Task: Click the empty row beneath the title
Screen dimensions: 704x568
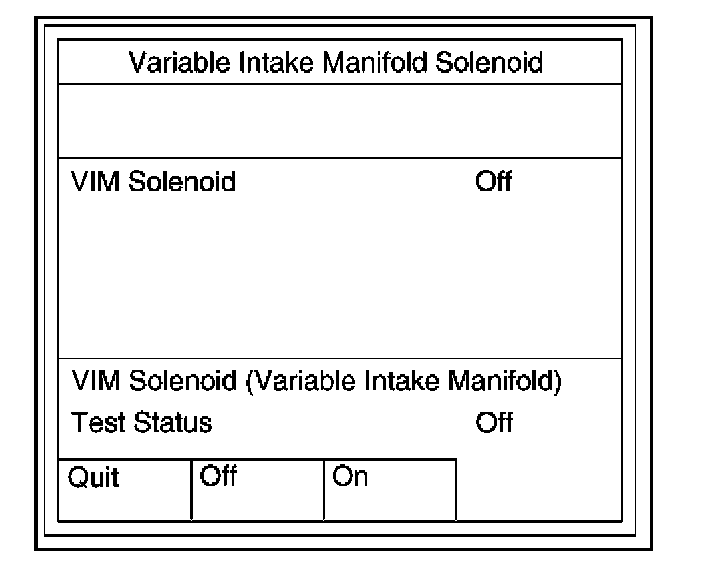Action: click(x=335, y=121)
